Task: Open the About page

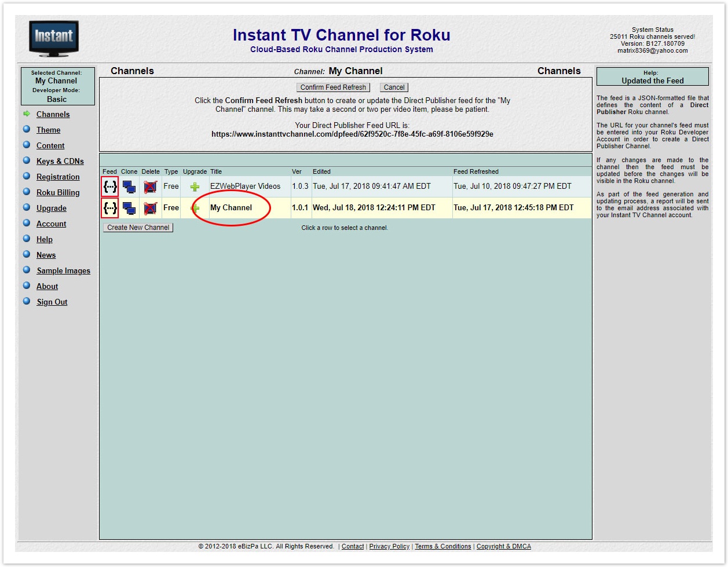Action: pos(47,287)
